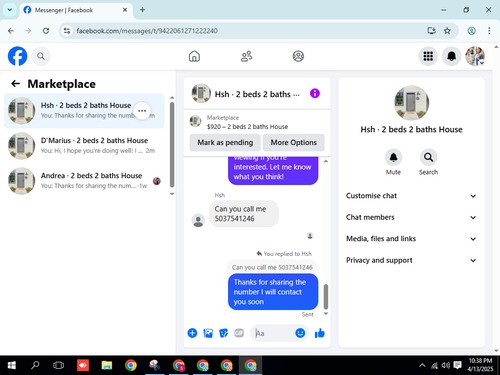View site information icon in address bar

(x=67, y=31)
